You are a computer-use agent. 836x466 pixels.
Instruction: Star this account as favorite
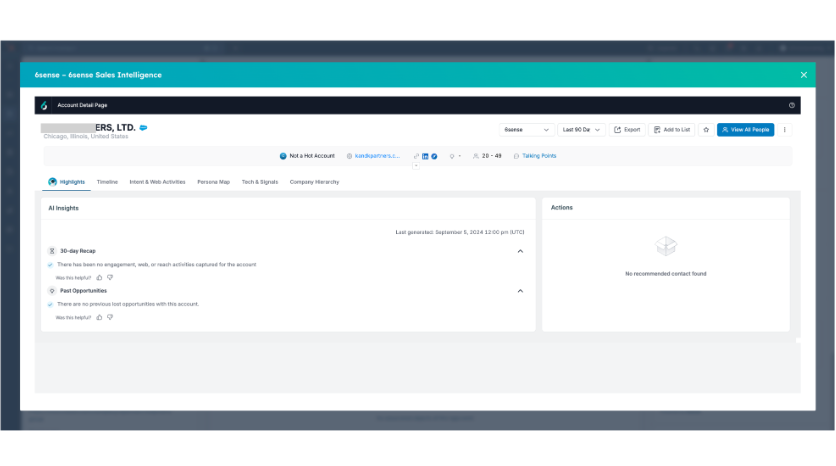(706, 130)
